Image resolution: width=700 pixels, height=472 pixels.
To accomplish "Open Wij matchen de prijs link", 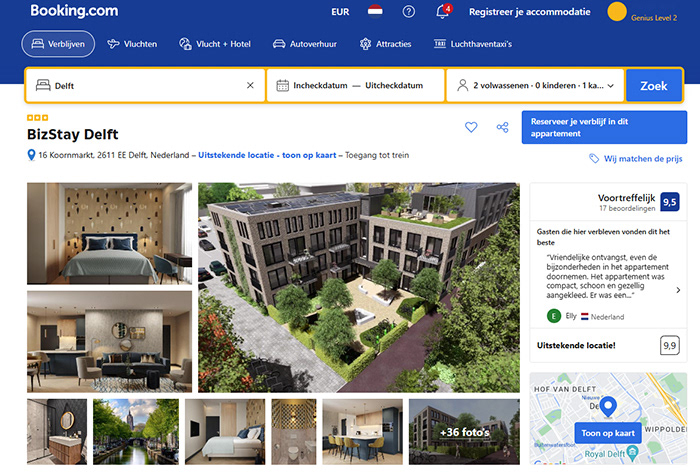I will 643,159.
